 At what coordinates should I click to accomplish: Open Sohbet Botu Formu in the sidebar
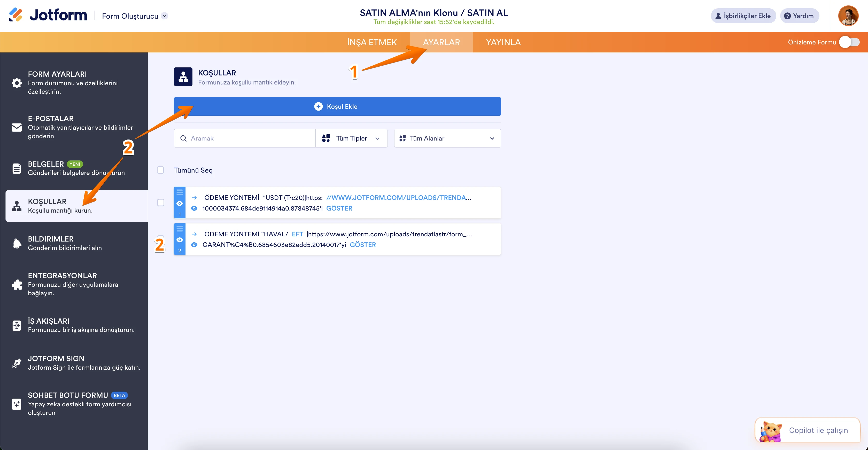click(x=67, y=395)
